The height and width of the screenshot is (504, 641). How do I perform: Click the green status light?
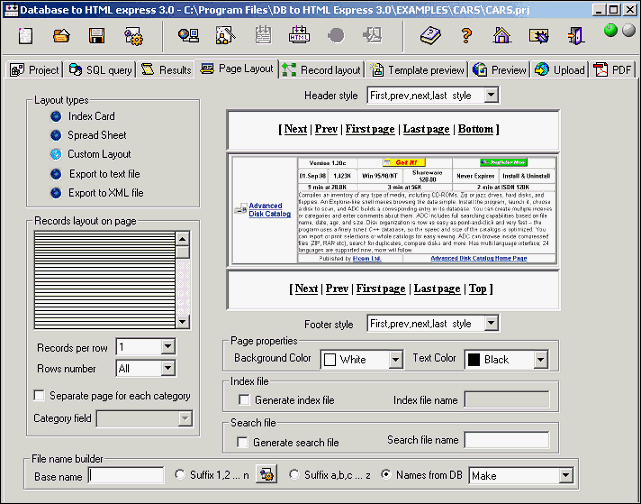(x=610, y=30)
